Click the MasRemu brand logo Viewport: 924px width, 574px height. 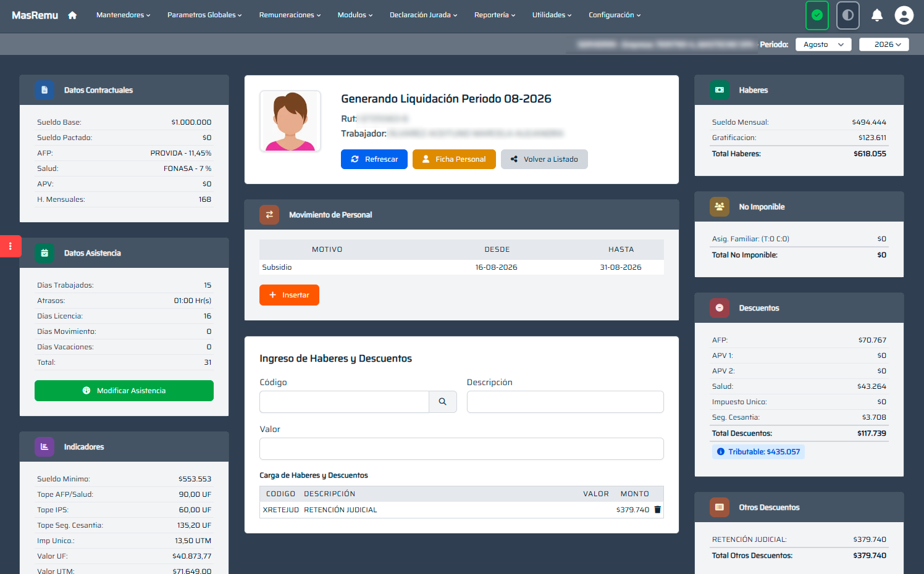click(35, 15)
